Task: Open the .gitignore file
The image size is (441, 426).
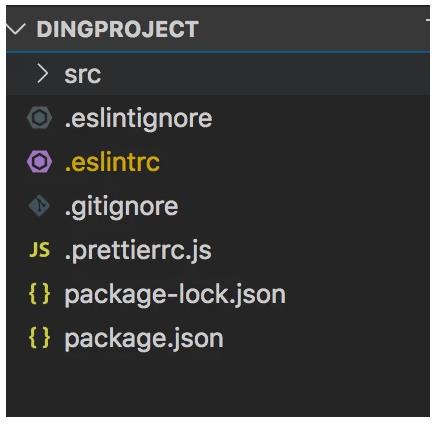Action: pos(122,207)
